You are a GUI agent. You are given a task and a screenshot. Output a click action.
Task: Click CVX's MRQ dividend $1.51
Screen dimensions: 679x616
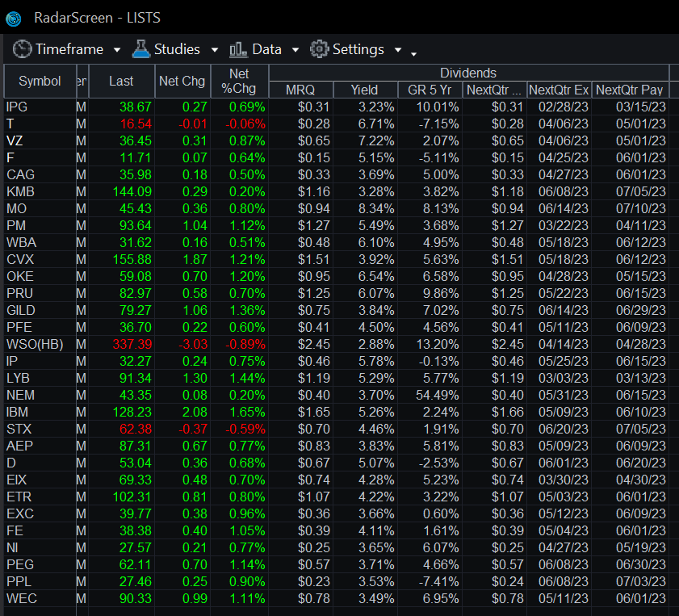click(x=314, y=259)
